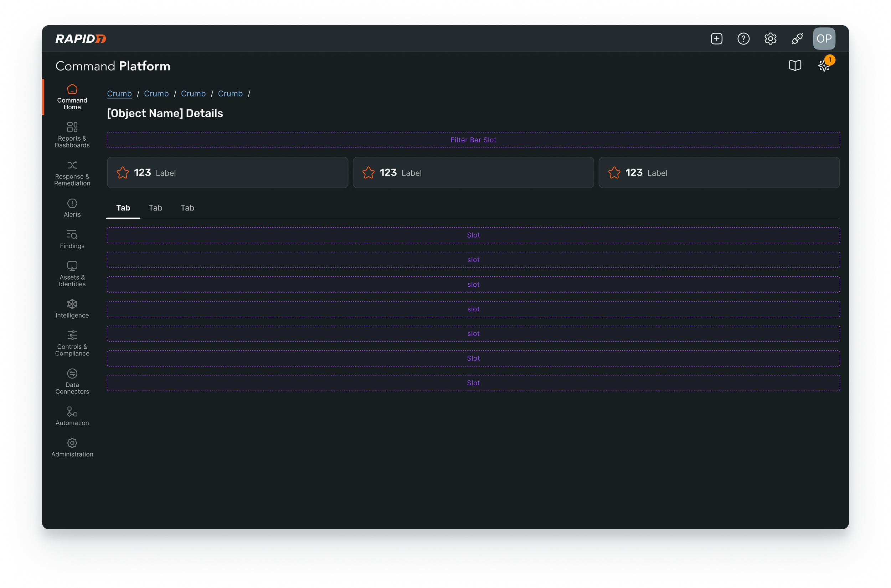Viewport: 891px width, 588px height.
Task: Click the plus add icon
Action: 716,38
